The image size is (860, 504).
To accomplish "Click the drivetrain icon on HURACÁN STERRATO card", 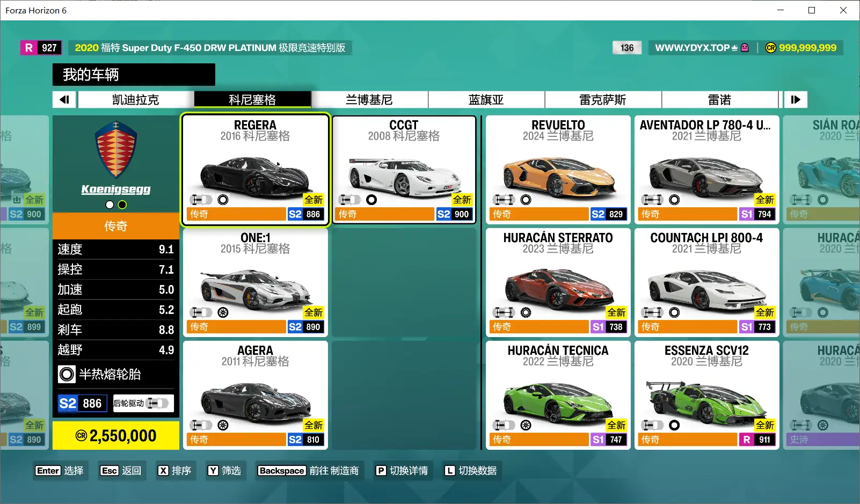I will 504,312.
